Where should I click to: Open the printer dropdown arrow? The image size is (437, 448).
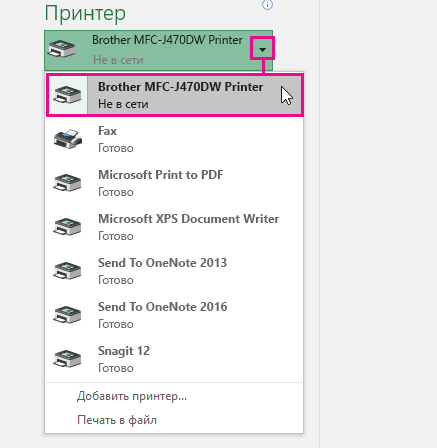pyautogui.click(x=263, y=49)
